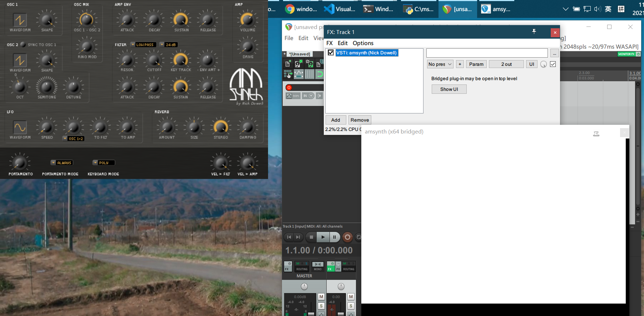Click the Chrome icon in taskbar
This screenshot has height=316, width=644.
tap(290, 9)
